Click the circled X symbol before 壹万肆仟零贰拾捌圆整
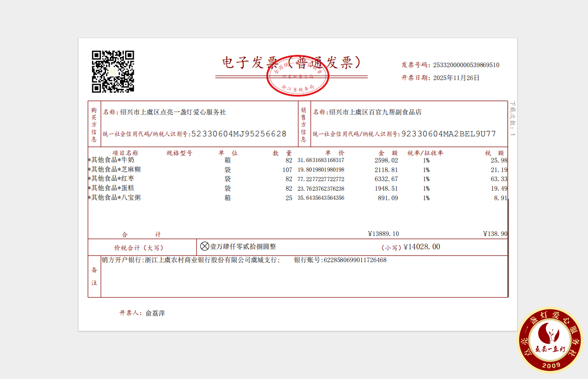588x379 pixels. click(x=205, y=246)
